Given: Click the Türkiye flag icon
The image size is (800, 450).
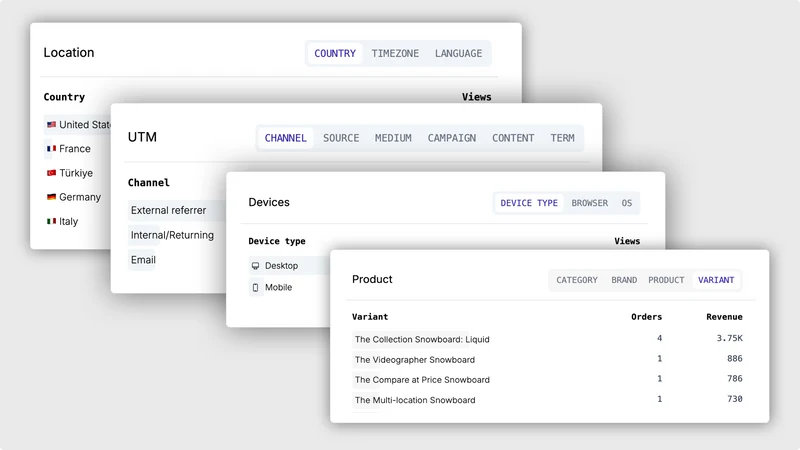Looking at the screenshot, I should tap(52, 173).
